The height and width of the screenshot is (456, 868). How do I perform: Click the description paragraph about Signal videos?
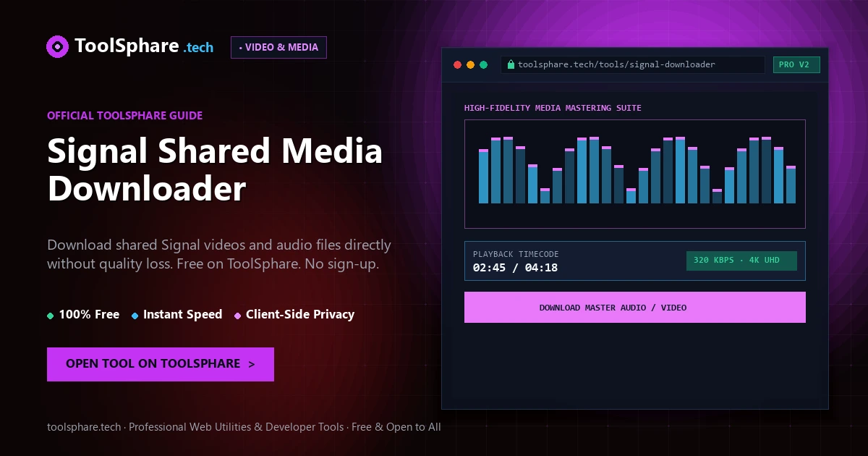tap(219, 254)
